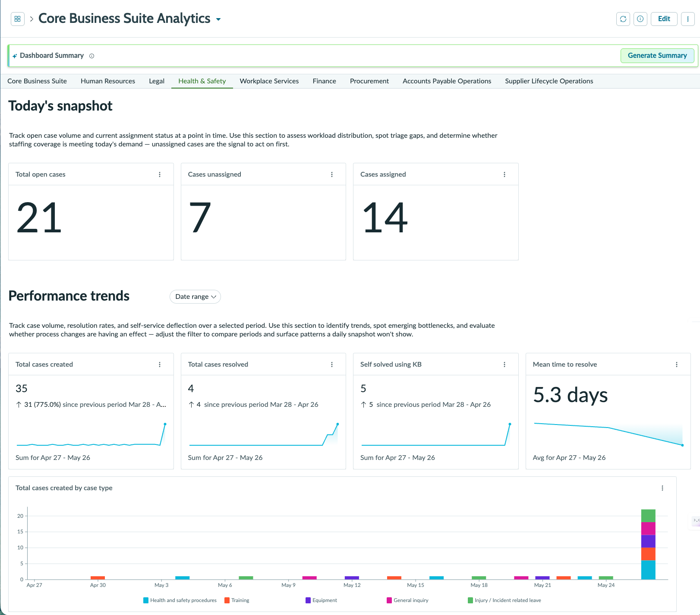The width and height of the screenshot is (700, 615).
Task: Click the cyan segment of the tall stacked bar
Action: tap(648, 570)
